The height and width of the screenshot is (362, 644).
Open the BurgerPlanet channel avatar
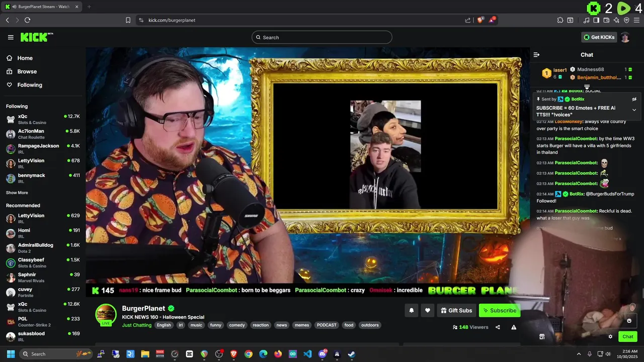(x=106, y=315)
